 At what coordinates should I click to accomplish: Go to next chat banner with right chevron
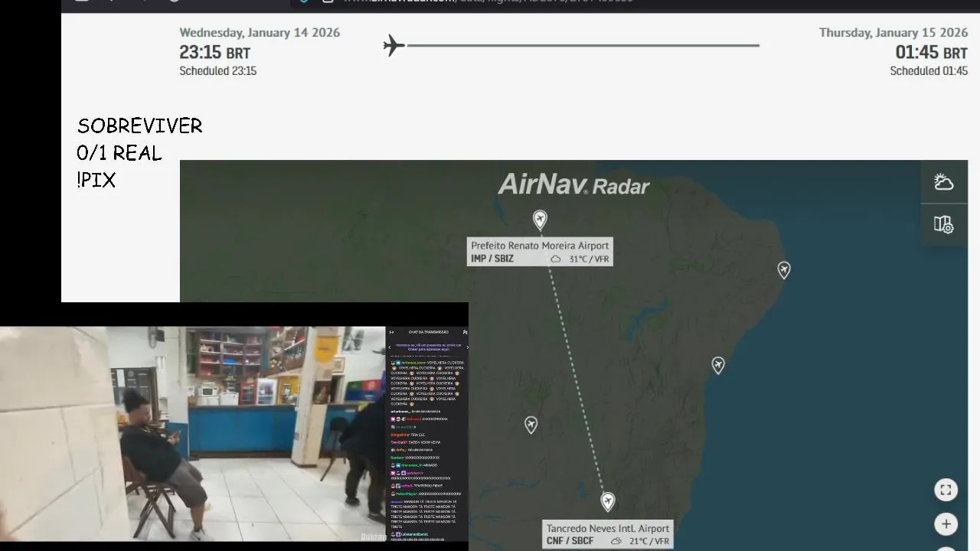click(467, 347)
